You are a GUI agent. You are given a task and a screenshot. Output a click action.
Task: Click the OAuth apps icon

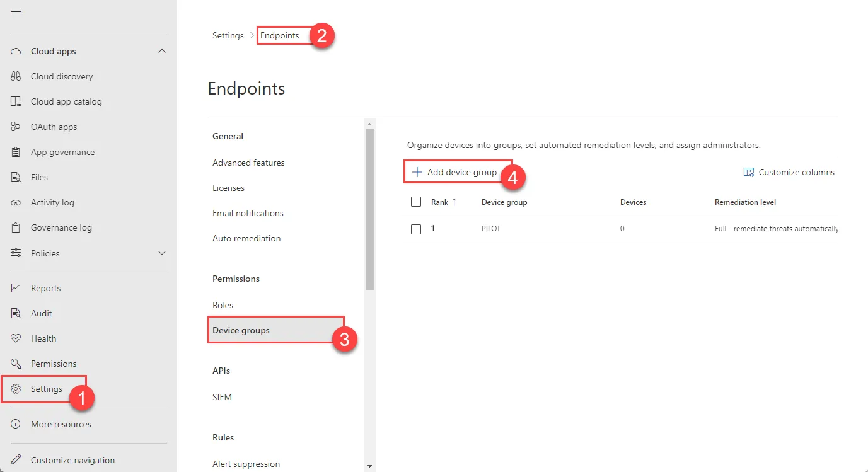[16, 127]
